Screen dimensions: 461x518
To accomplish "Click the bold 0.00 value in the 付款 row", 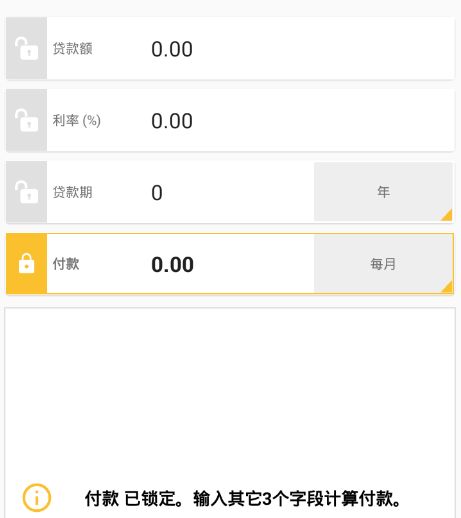I will tap(172, 265).
